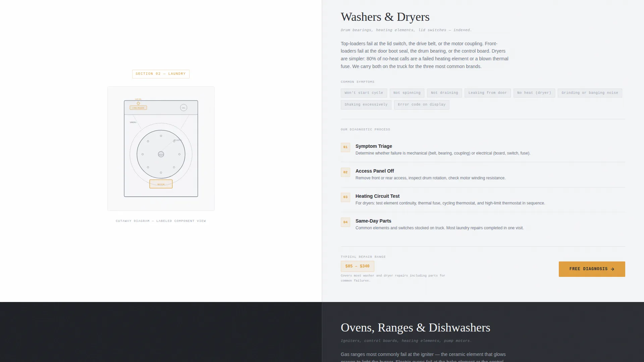
Task: Click the washer cutaway diagram image
Action: (161, 148)
